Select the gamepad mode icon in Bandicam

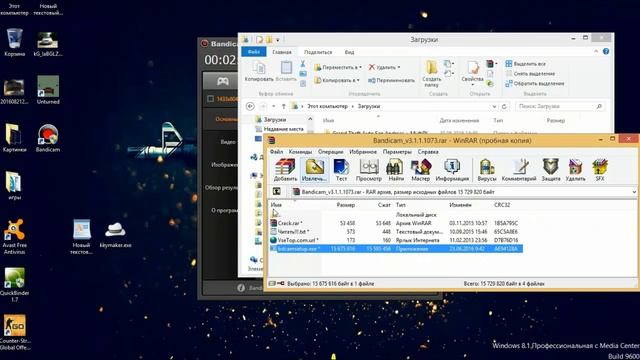point(222,81)
